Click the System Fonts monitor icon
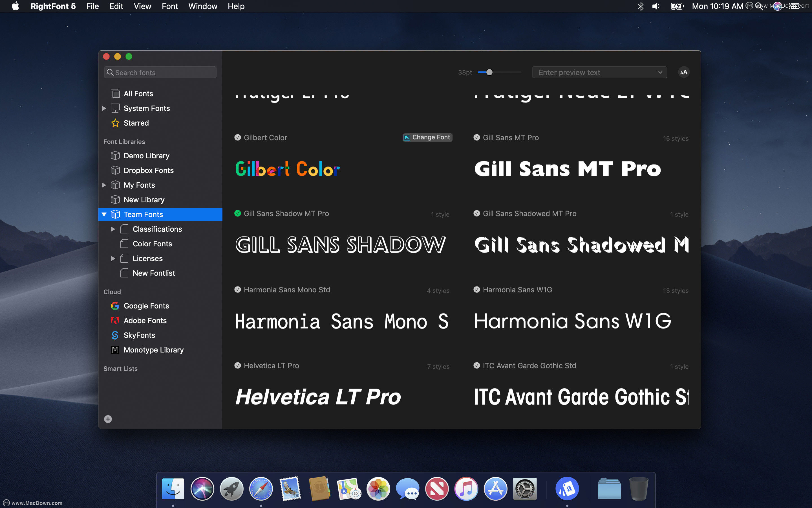812x508 pixels. coord(115,108)
